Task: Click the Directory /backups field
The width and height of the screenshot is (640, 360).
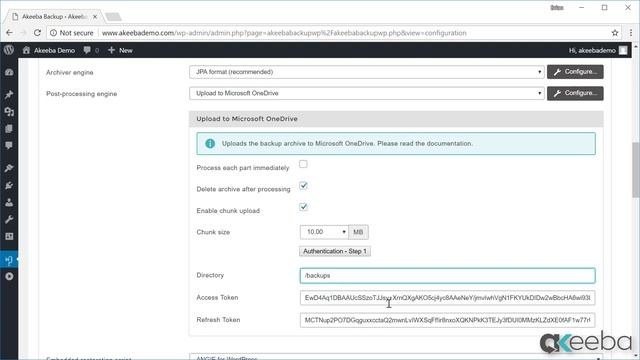Action: [447, 276]
